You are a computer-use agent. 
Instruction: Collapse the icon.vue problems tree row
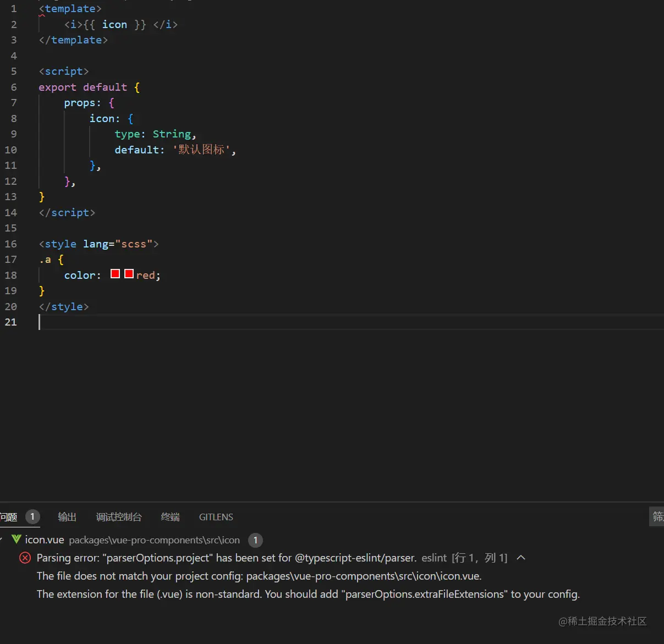2,540
